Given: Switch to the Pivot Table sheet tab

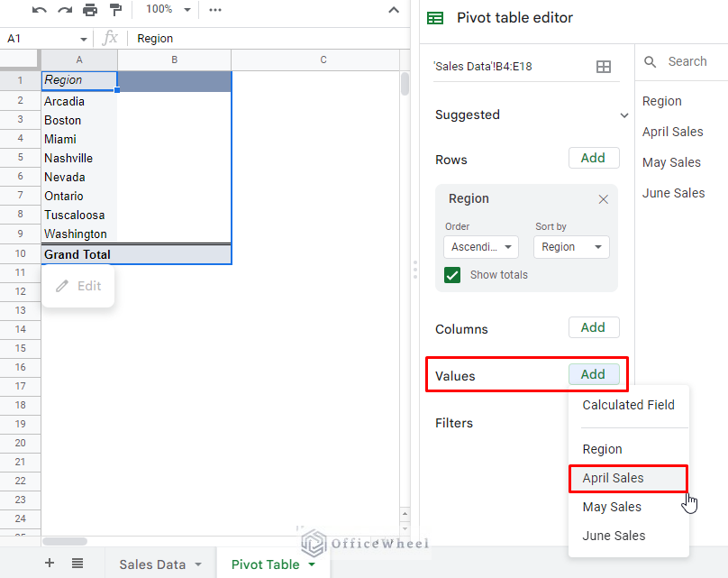Looking at the screenshot, I should 266,563.
